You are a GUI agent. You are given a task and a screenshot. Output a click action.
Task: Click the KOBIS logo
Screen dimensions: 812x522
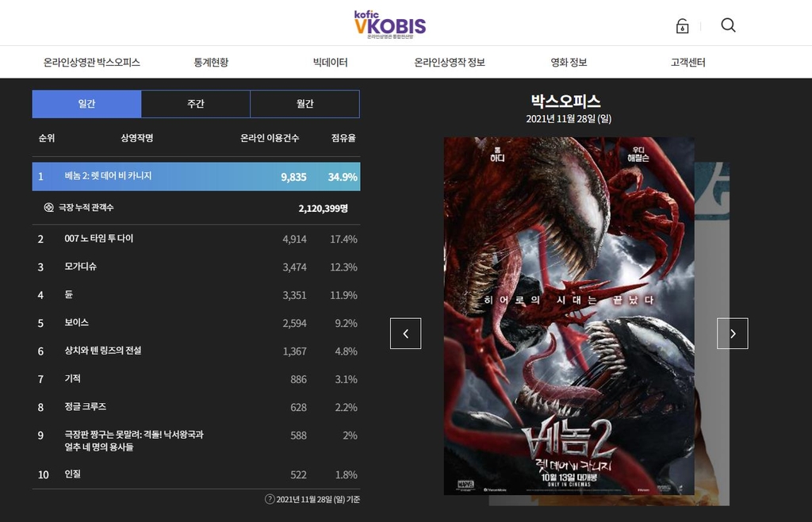[390, 25]
